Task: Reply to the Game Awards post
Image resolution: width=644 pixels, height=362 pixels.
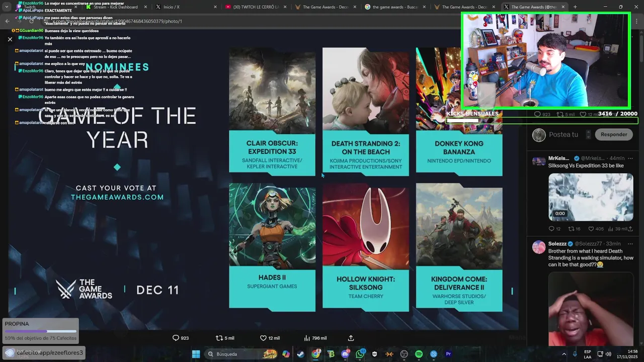Action: tap(180, 338)
